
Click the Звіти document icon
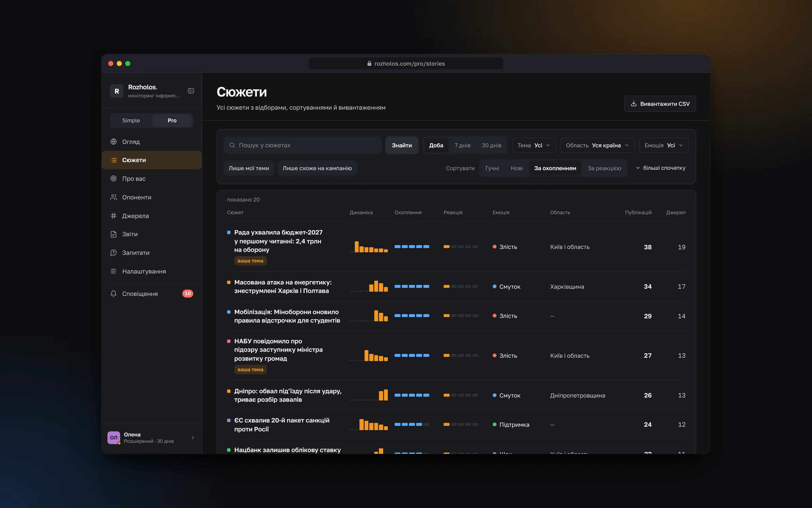tap(114, 234)
